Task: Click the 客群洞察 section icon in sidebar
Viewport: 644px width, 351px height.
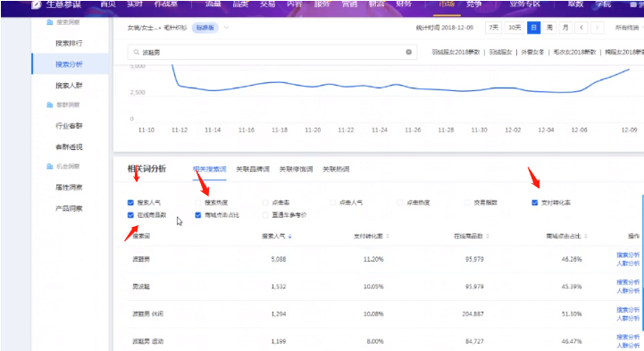Action: [50, 104]
